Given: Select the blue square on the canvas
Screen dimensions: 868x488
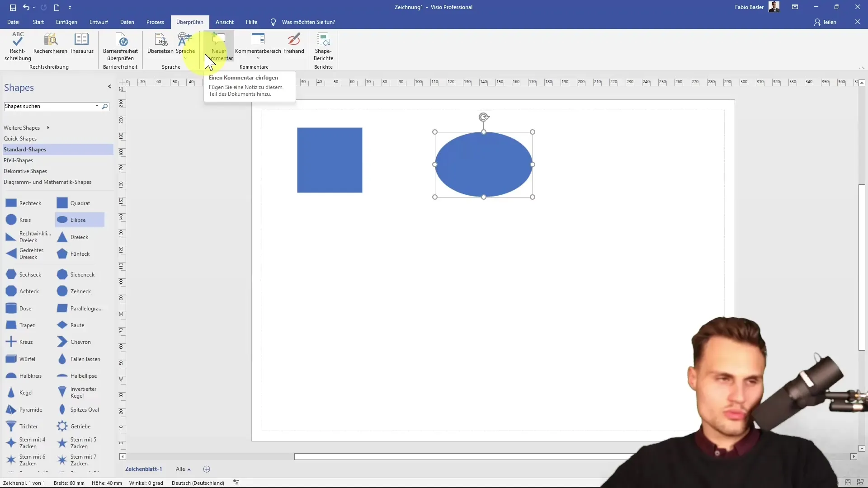Looking at the screenshot, I should click(330, 160).
